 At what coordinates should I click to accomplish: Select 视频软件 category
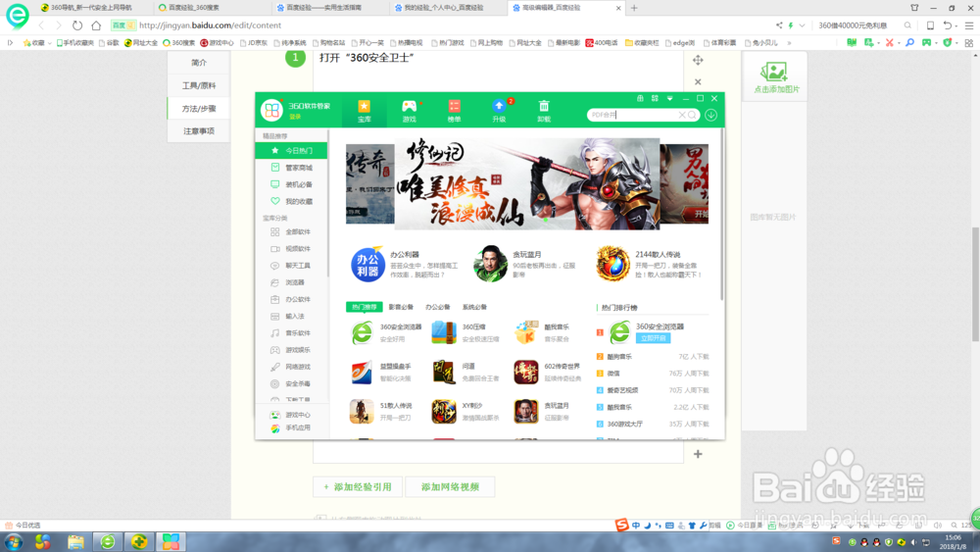coord(291,249)
